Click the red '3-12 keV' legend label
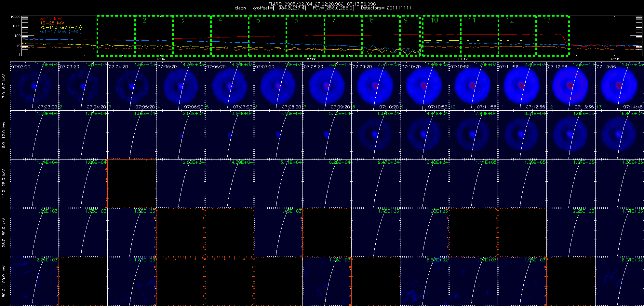Image resolution: width=644 pixels, height=306 pixels. coord(51,19)
